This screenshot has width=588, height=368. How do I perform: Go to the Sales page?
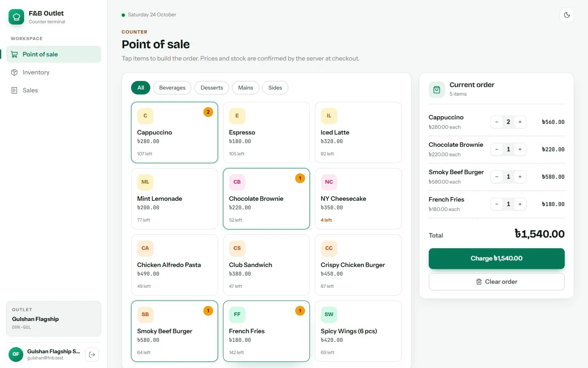tap(53, 90)
